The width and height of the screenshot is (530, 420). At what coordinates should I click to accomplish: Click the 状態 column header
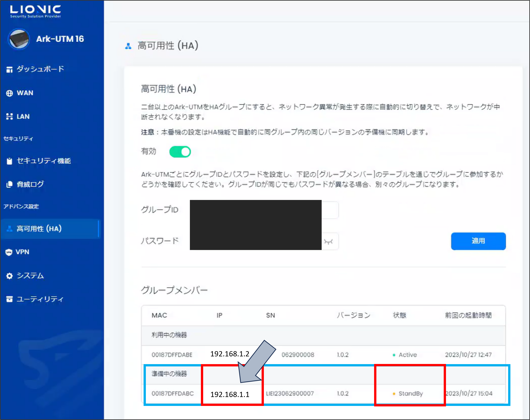tap(400, 315)
